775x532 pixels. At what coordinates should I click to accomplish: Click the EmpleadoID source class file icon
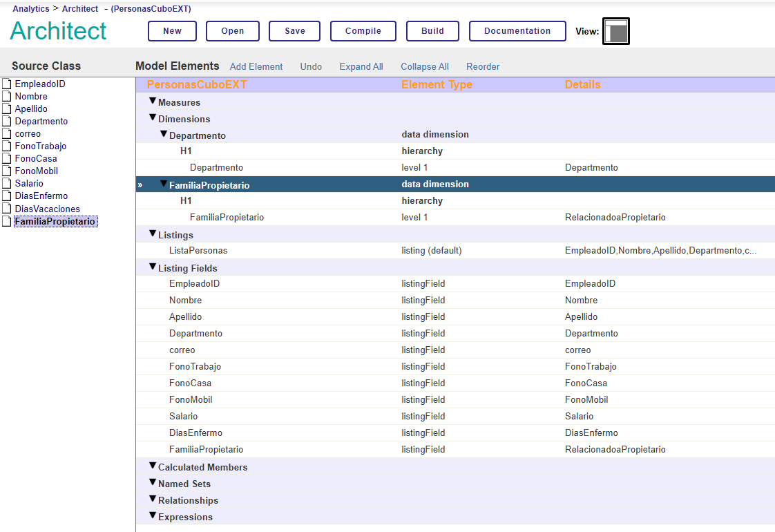[x=7, y=84]
